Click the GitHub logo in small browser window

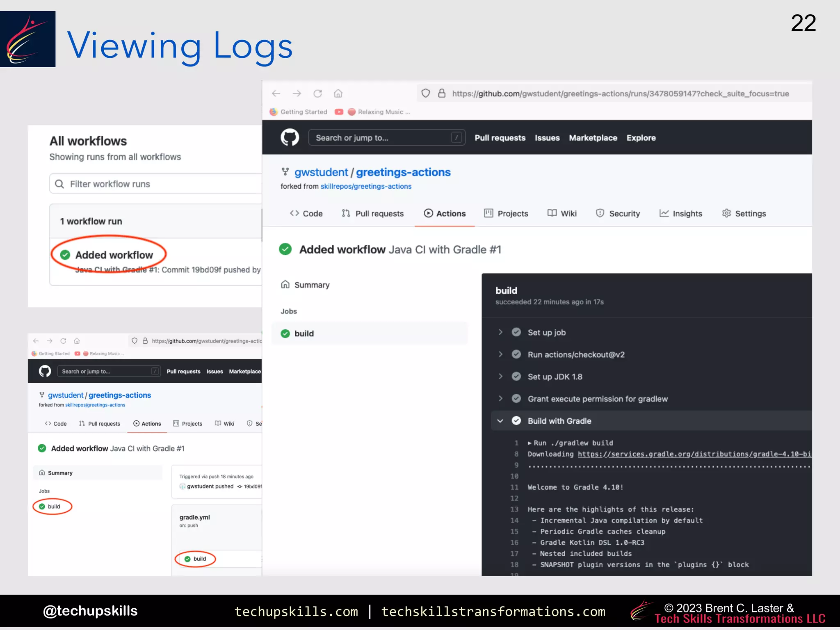[x=45, y=371]
